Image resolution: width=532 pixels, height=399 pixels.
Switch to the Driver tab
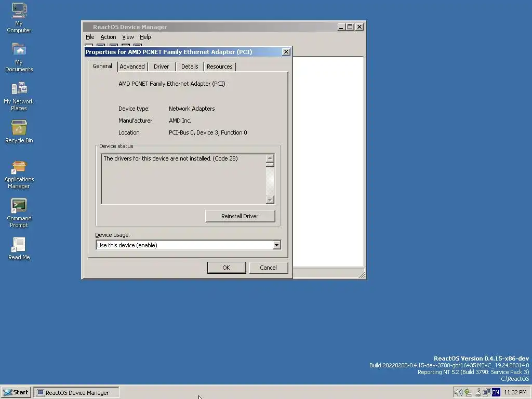(161, 66)
